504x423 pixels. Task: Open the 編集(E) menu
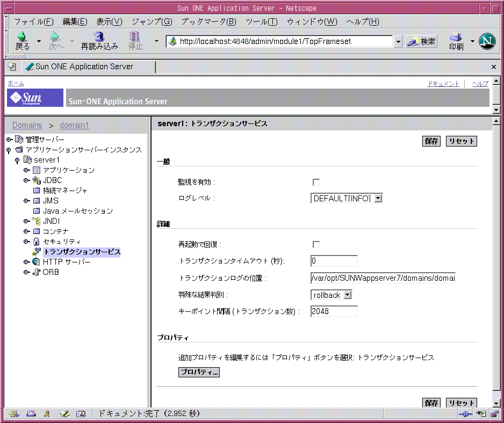pos(75,21)
